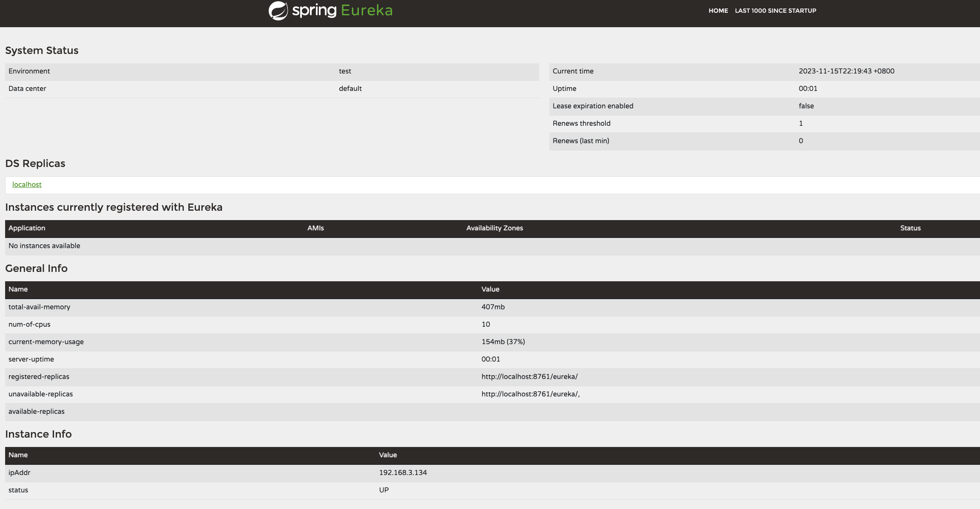Click the total-avail-memory 407mb value
The image size is (980, 509).
[x=493, y=307]
